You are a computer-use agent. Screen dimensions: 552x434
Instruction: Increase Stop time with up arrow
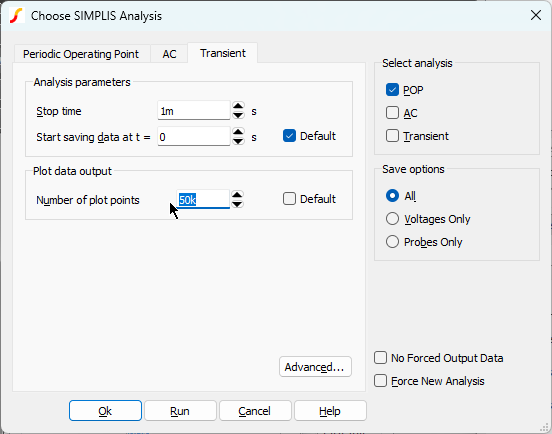238,106
